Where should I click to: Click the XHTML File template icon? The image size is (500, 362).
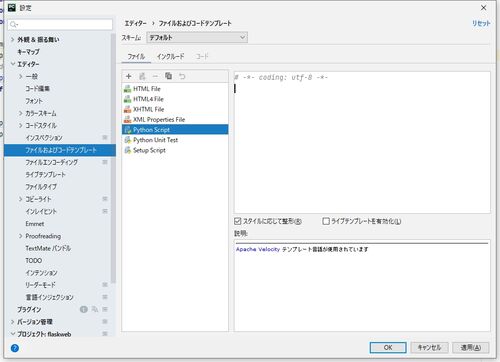click(127, 109)
